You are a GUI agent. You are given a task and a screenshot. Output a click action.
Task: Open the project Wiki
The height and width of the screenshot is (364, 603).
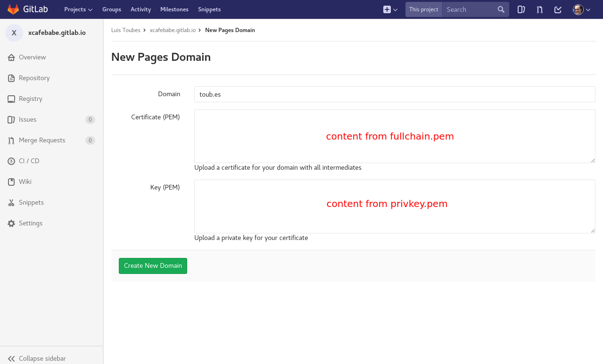pos(25,182)
